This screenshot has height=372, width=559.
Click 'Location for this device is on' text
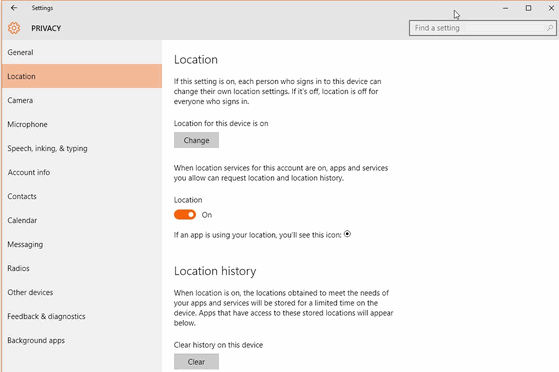[x=221, y=123]
